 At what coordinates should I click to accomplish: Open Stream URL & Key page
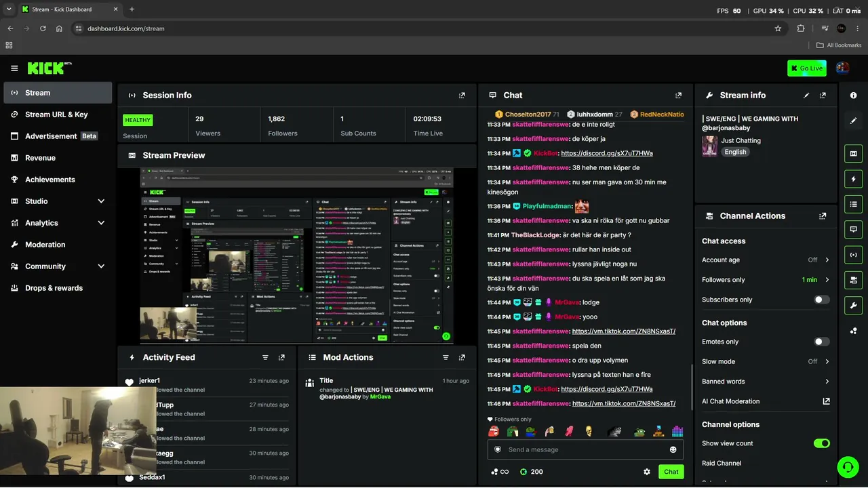coord(58,115)
